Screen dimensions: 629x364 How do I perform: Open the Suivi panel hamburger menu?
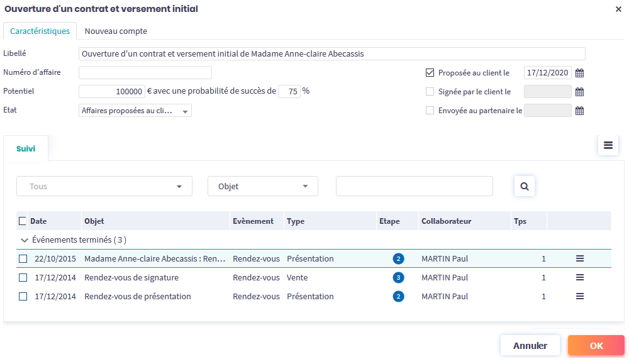[608, 145]
